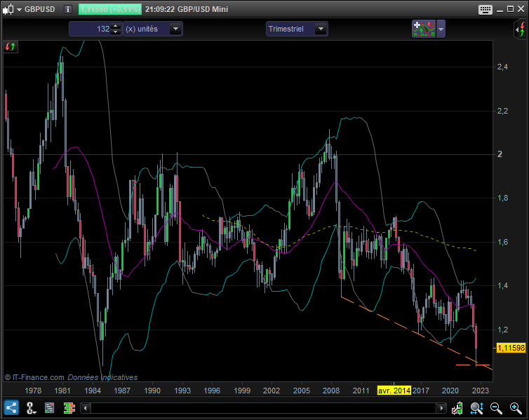Open the Trimestriel timeframe dropdown
The height and width of the screenshot is (420, 529).
pos(320,29)
